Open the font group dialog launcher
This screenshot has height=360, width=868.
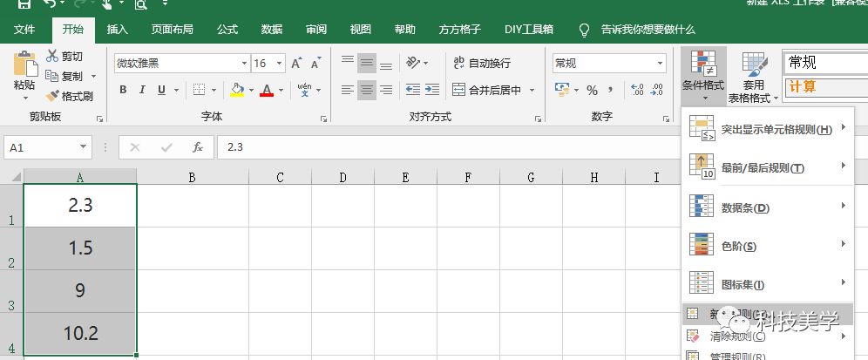click(323, 118)
